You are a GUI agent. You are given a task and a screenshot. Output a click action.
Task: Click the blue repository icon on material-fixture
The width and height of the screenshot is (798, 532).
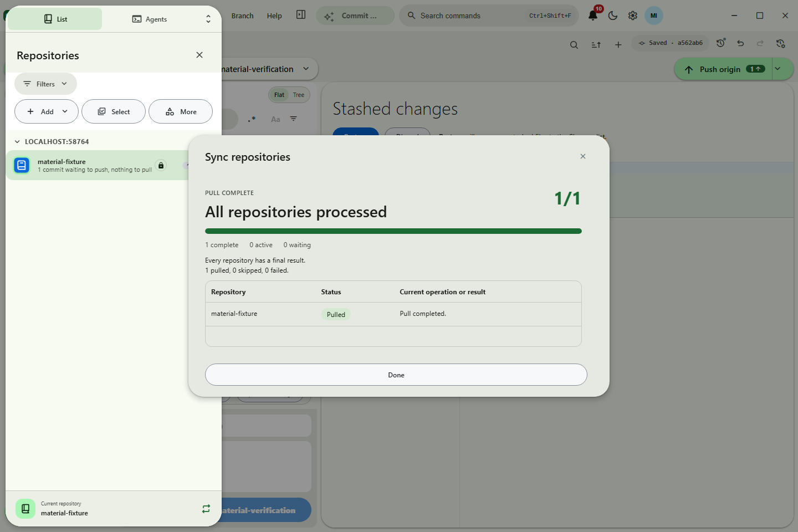tap(22, 165)
